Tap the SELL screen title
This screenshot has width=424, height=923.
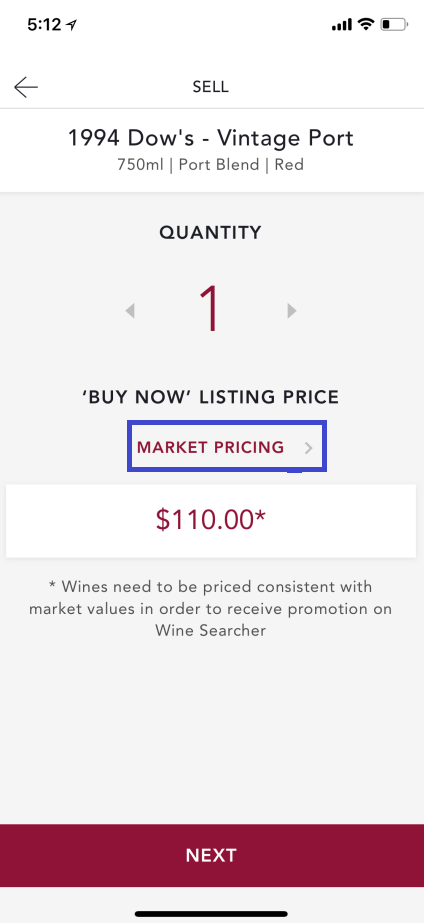click(x=211, y=87)
